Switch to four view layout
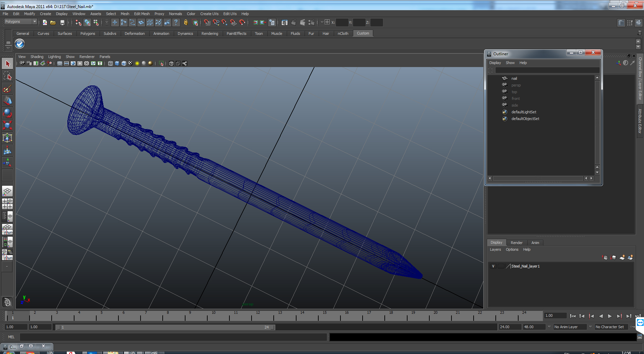 (7, 204)
